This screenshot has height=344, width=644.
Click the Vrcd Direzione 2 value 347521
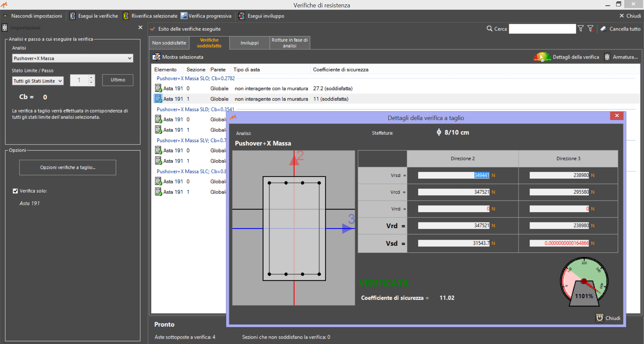(x=453, y=192)
